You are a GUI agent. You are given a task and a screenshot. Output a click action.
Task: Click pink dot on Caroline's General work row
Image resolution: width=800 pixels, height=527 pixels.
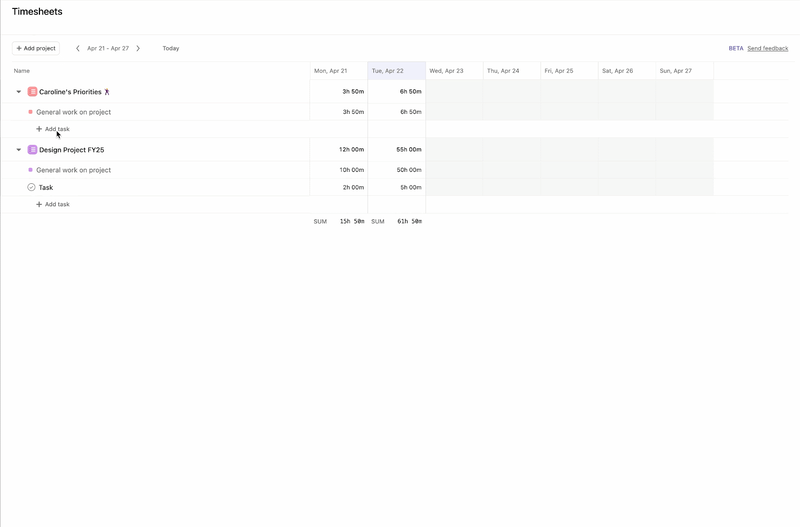[x=30, y=112]
